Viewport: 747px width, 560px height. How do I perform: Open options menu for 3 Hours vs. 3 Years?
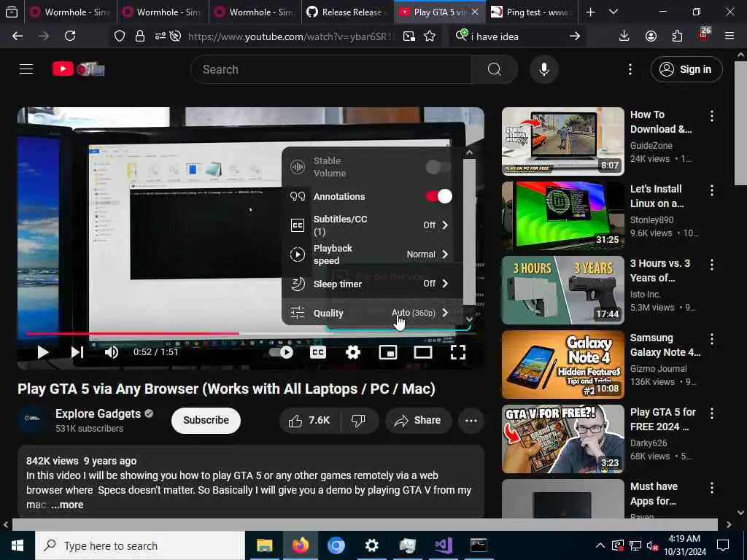[712, 265]
